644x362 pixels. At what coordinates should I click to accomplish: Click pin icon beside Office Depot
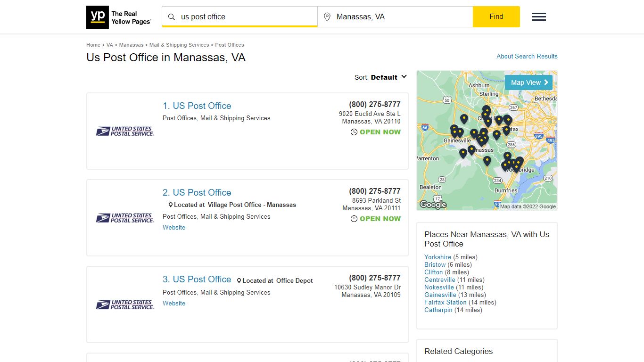239,281
